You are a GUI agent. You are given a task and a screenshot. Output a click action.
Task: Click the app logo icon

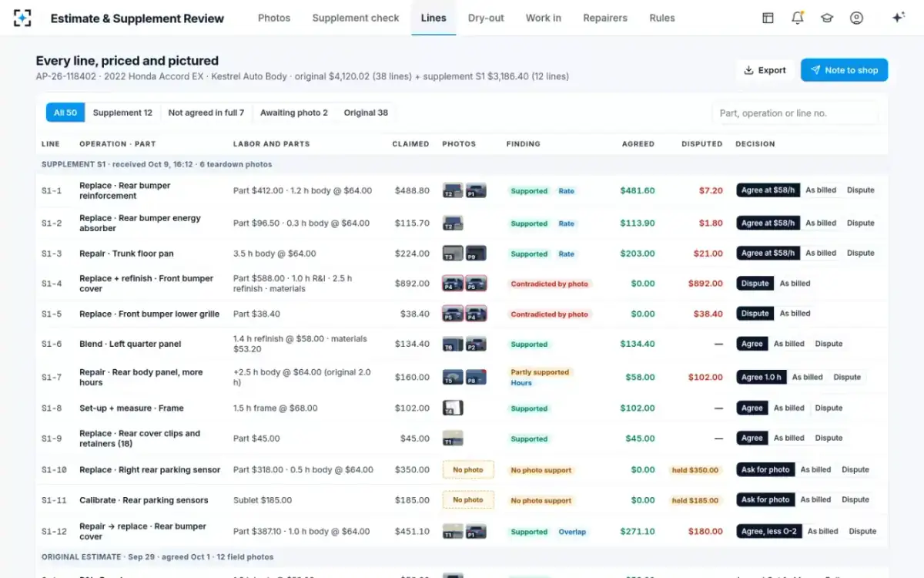click(x=23, y=18)
